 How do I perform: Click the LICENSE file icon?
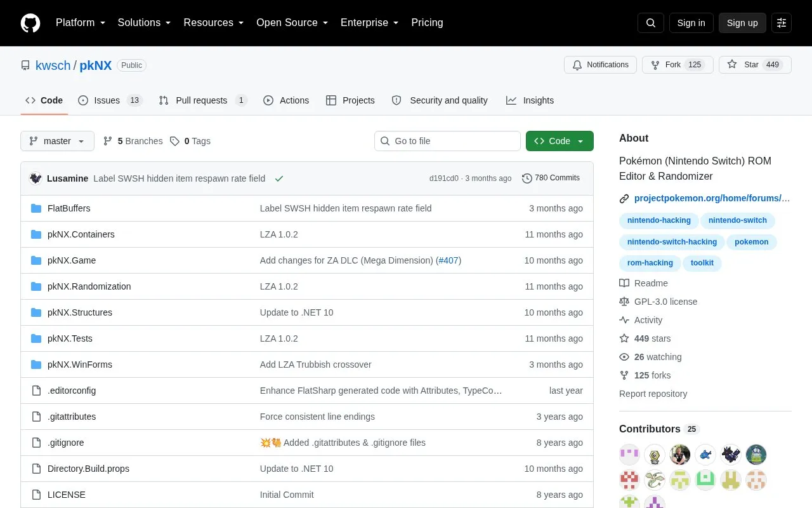click(36, 495)
